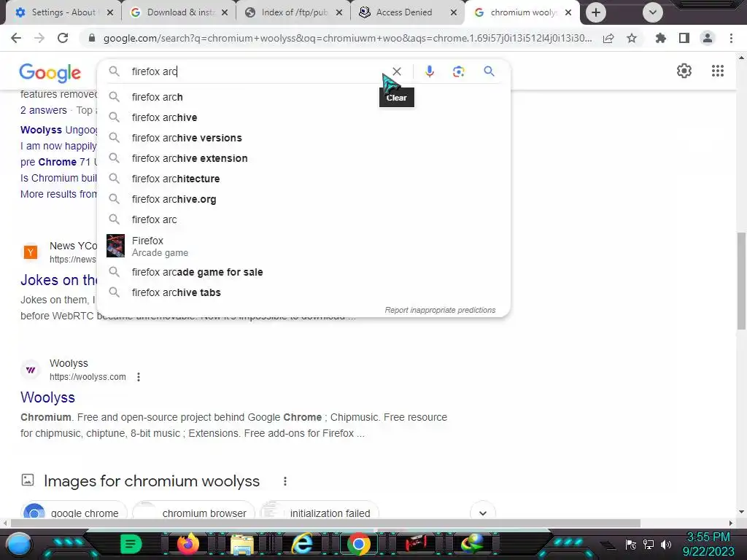Select suggestion 'firefox archive.org'
The image size is (747, 560).
pyautogui.click(x=303, y=200)
